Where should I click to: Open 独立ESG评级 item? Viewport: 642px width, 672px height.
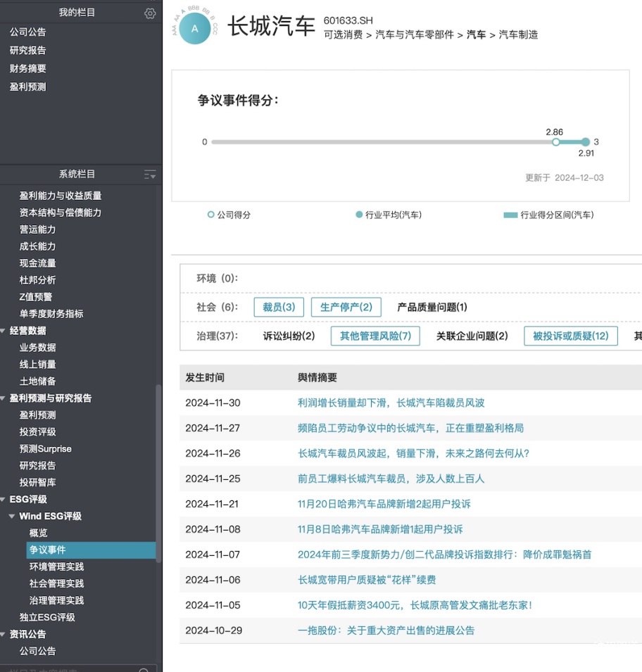pyautogui.click(x=47, y=617)
